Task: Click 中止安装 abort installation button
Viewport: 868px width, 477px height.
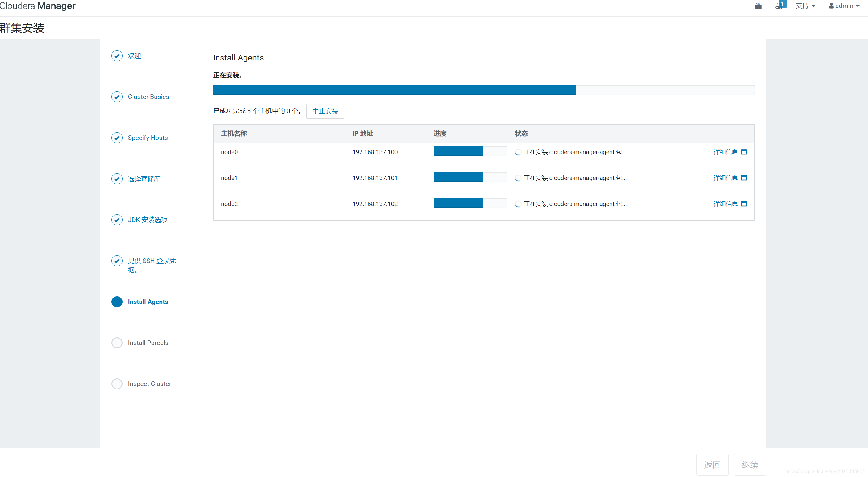Action: pos(325,111)
